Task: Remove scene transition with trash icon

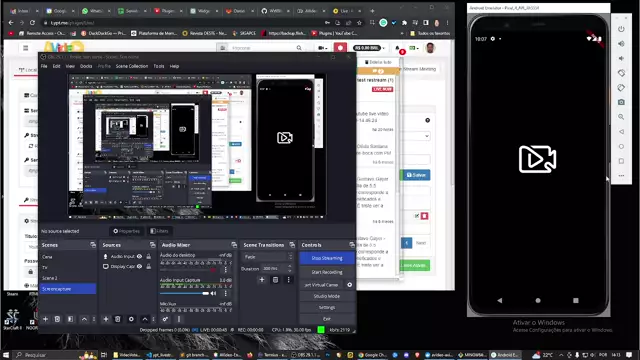Action: point(276,280)
